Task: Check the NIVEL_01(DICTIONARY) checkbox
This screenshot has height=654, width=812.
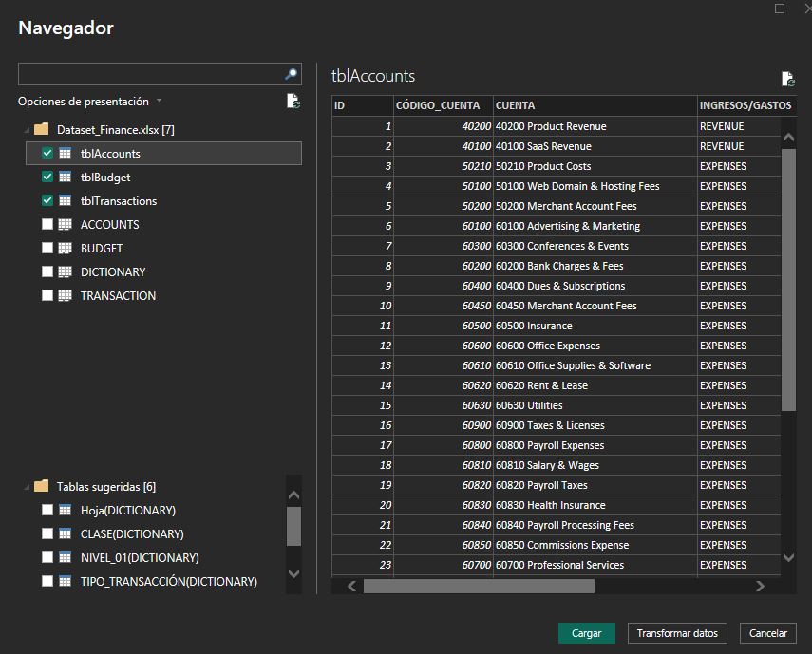Action: coord(47,558)
